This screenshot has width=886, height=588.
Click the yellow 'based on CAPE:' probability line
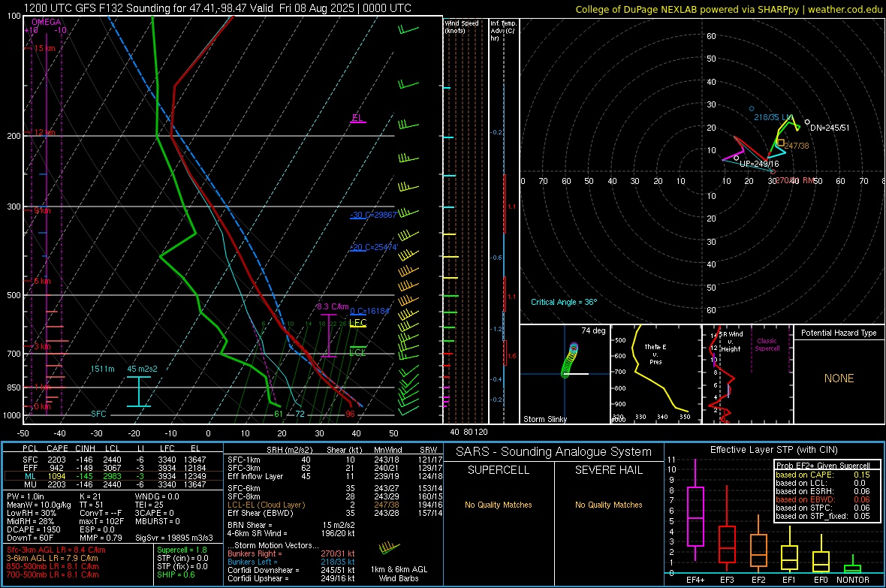click(823, 475)
